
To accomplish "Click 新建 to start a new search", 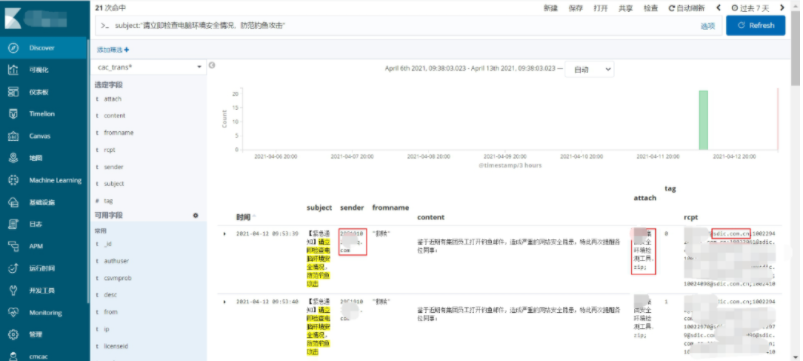I will coord(551,8).
